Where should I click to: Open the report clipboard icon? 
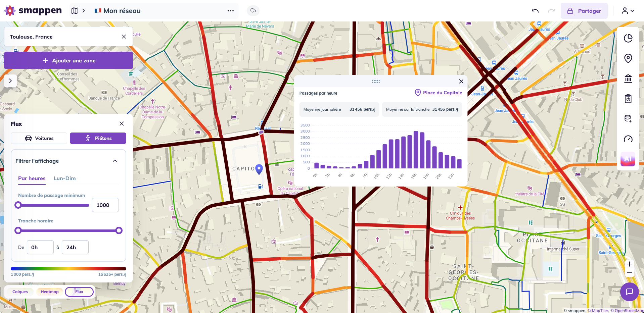[628, 99]
